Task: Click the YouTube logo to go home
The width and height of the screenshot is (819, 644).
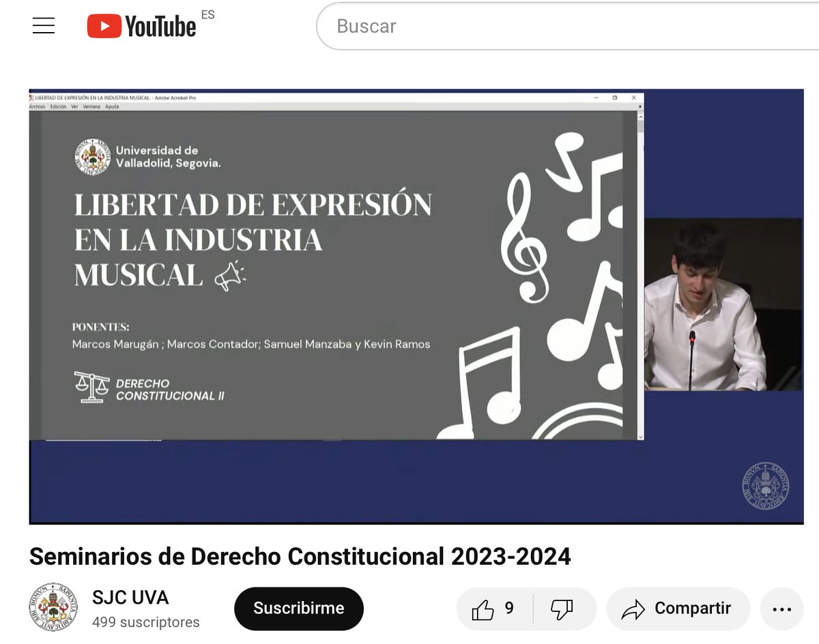Action: point(140,26)
